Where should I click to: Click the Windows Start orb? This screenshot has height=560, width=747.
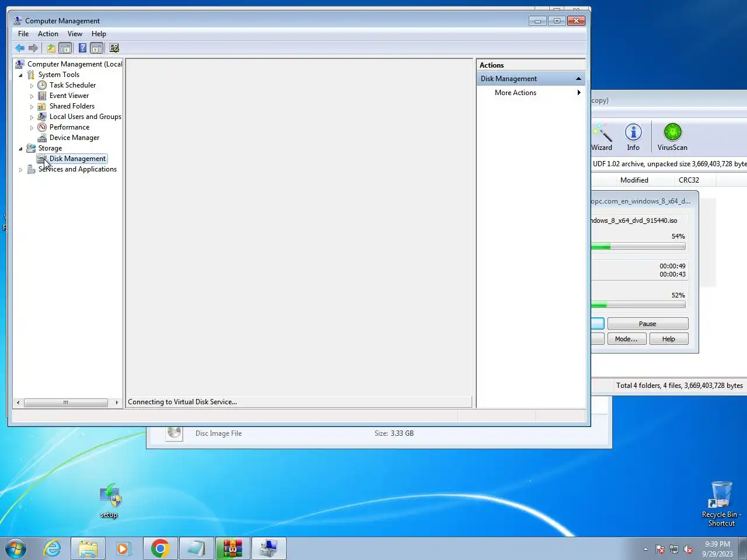16,549
